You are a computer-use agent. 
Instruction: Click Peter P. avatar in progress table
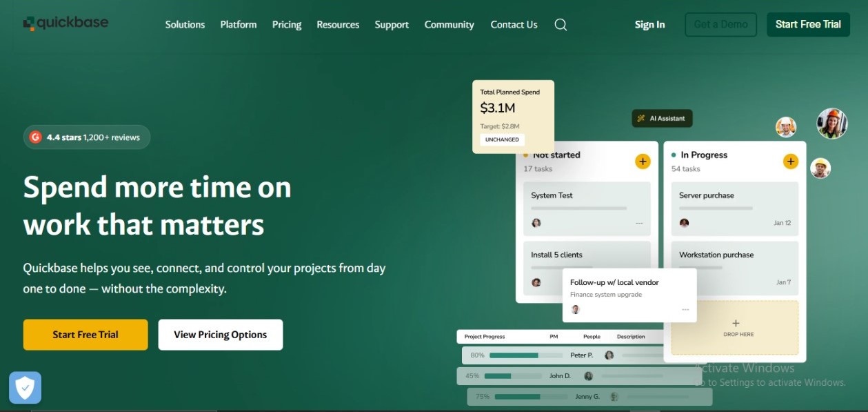pyautogui.click(x=609, y=355)
